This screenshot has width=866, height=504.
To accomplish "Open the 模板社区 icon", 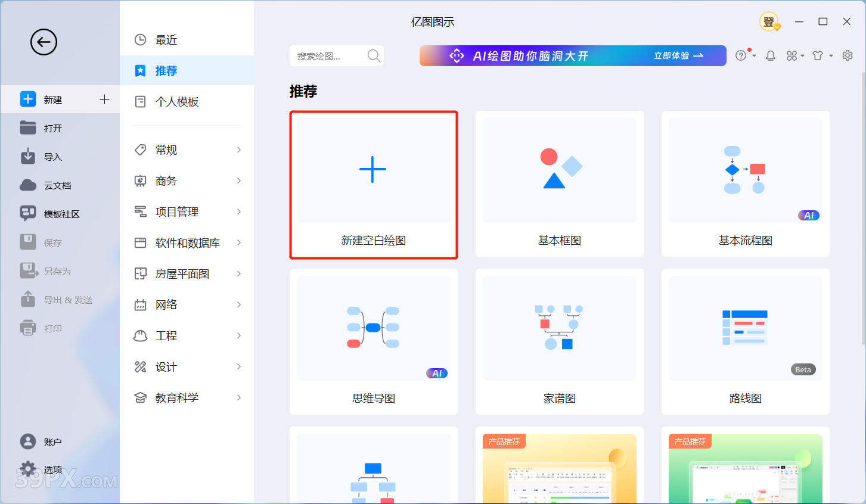I will [28, 213].
